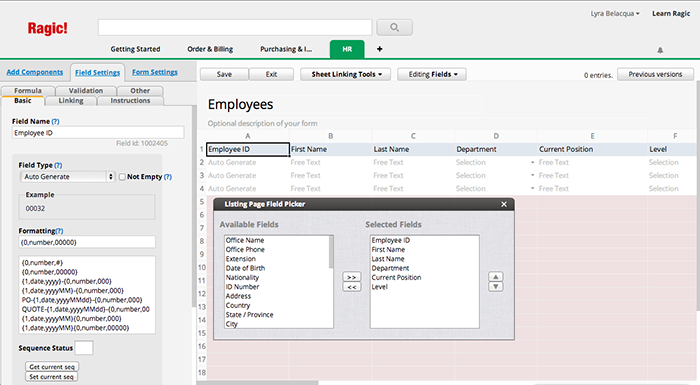
Task: Switch to the Purchasing & I... tab
Action: click(x=286, y=49)
